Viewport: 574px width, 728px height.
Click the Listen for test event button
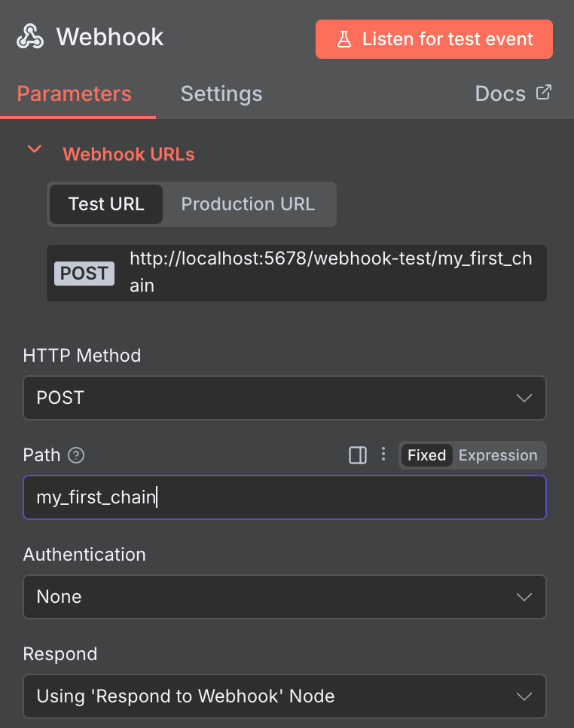point(434,39)
